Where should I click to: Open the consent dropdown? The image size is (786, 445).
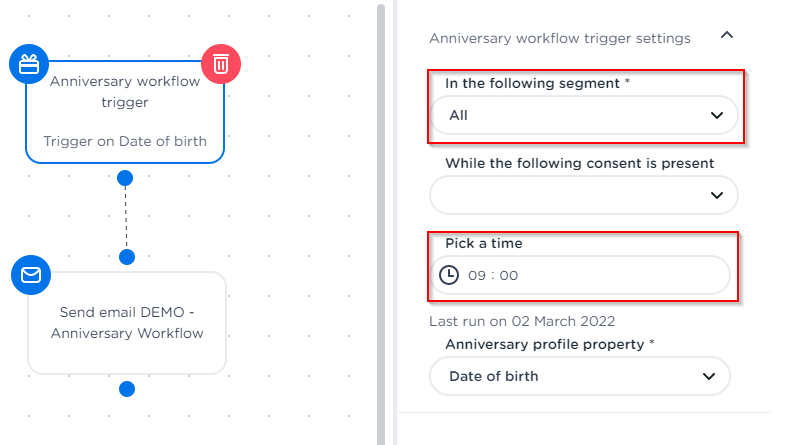click(x=584, y=195)
